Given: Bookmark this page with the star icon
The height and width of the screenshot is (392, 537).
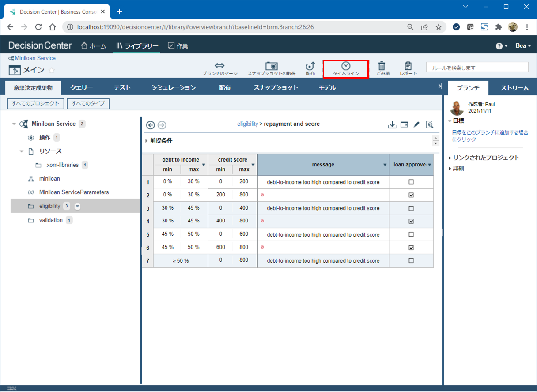Looking at the screenshot, I should click(x=439, y=27).
